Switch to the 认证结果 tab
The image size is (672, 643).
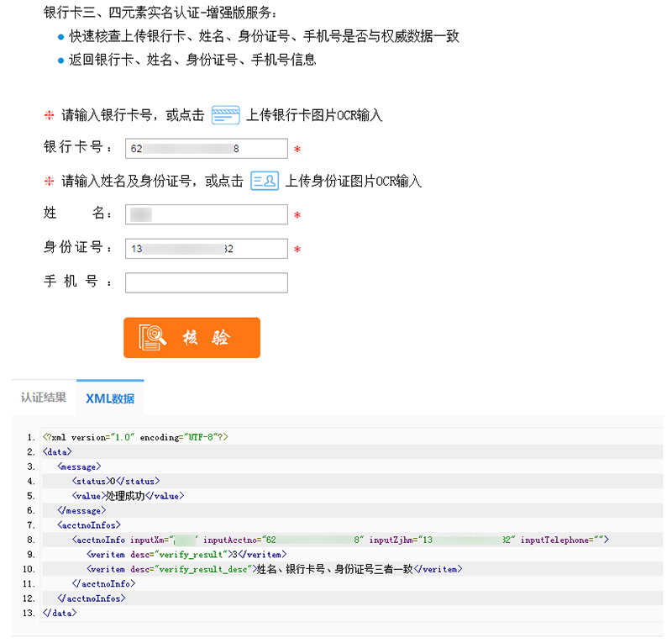[x=44, y=398]
